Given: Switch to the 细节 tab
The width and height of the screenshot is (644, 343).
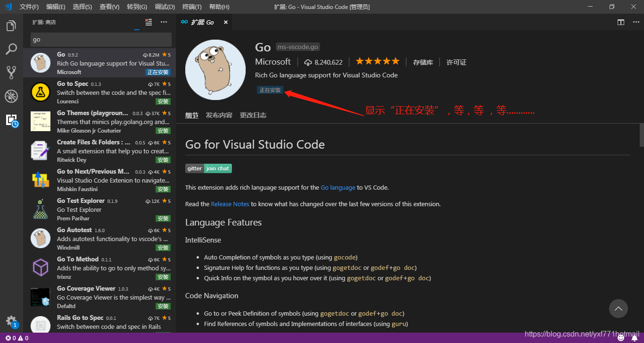Looking at the screenshot, I should click(192, 115).
